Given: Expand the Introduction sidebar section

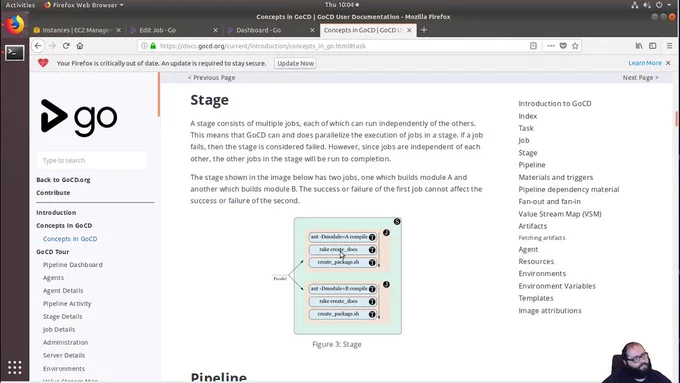Looking at the screenshot, I should [x=56, y=213].
